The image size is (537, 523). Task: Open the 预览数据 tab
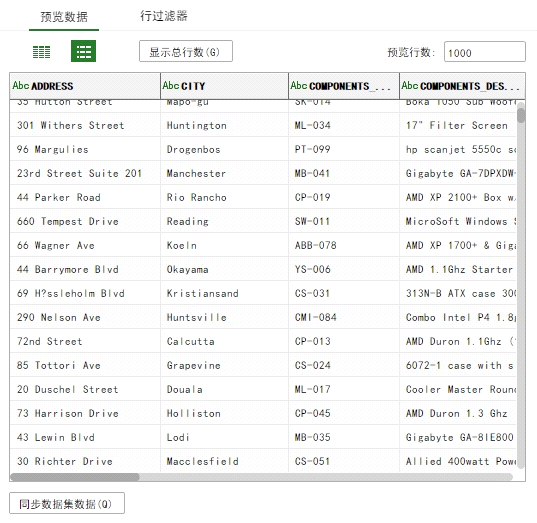tap(64, 16)
